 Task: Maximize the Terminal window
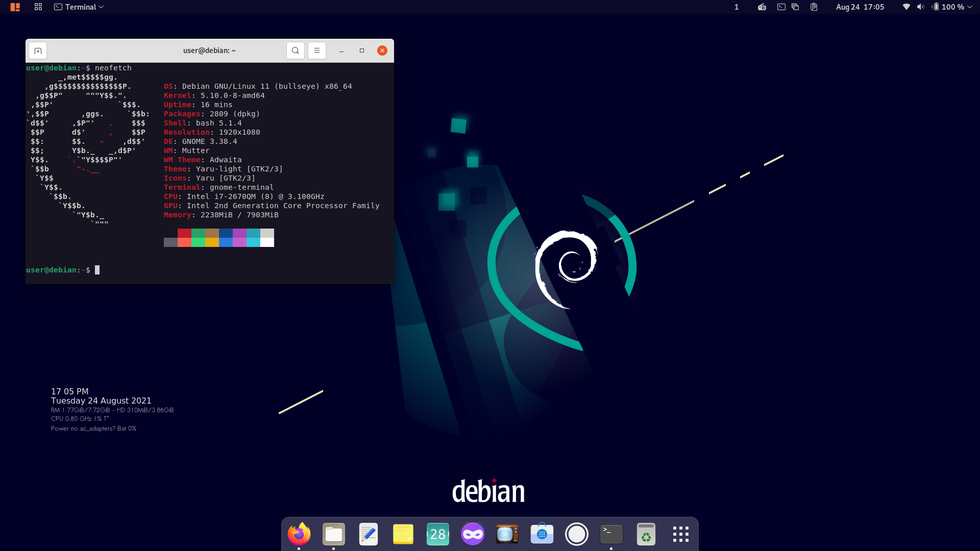coord(362,51)
